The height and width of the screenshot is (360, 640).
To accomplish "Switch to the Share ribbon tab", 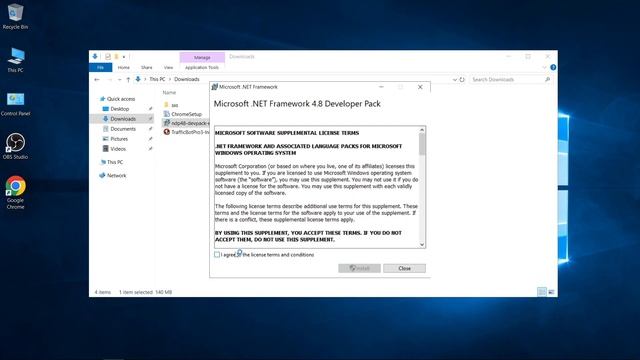I will coord(147,67).
